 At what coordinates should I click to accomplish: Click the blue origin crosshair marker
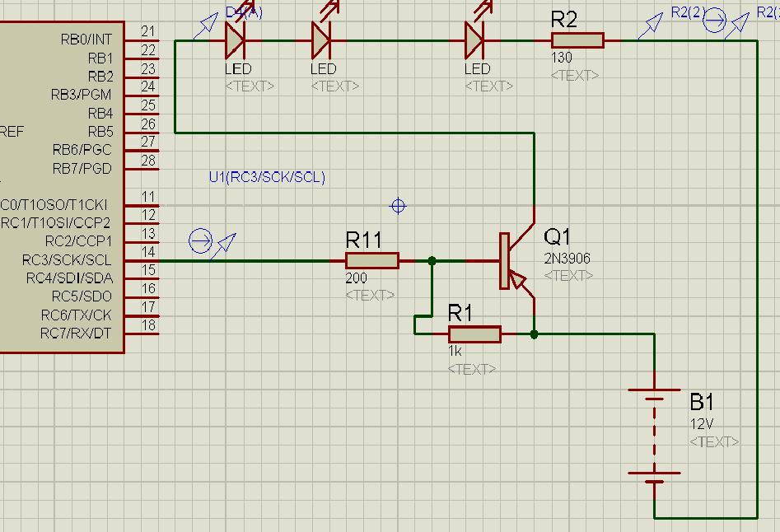398,205
